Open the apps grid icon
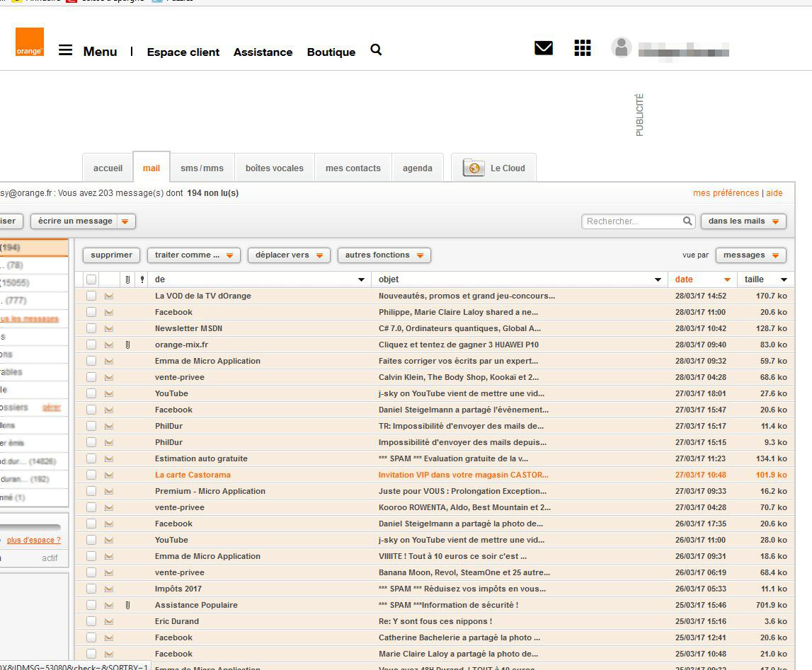 (x=582, y=48)
